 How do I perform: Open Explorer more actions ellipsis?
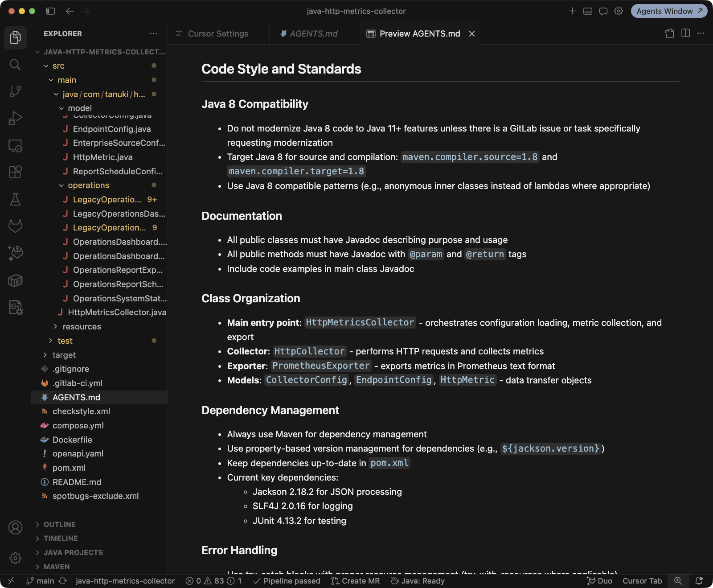click(x=154, y=33)
